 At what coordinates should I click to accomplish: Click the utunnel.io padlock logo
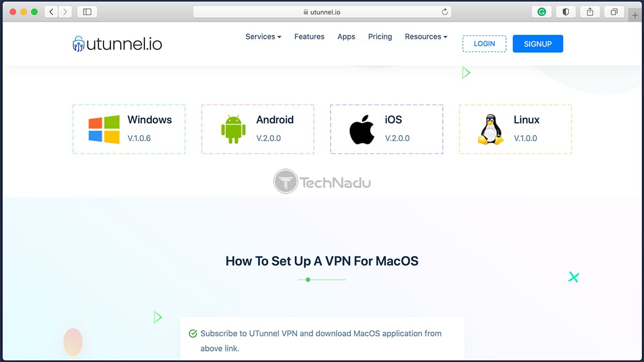tap(78, 43)
